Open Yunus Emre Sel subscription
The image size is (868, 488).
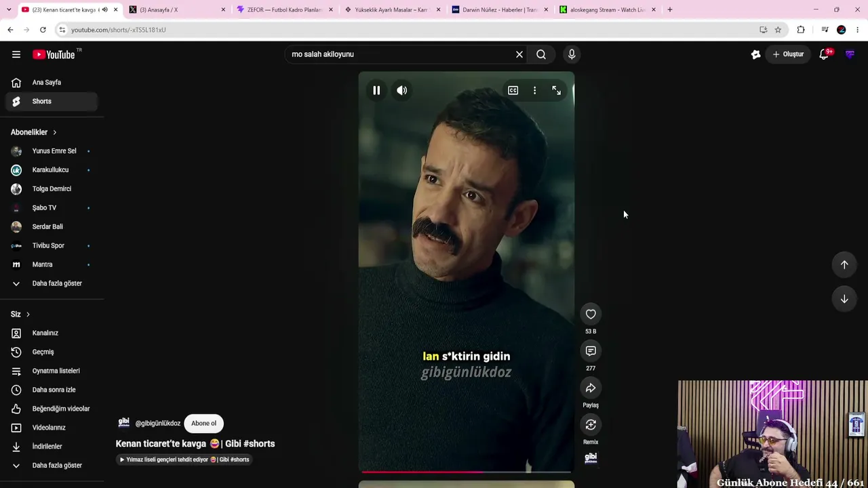[52, 151]
